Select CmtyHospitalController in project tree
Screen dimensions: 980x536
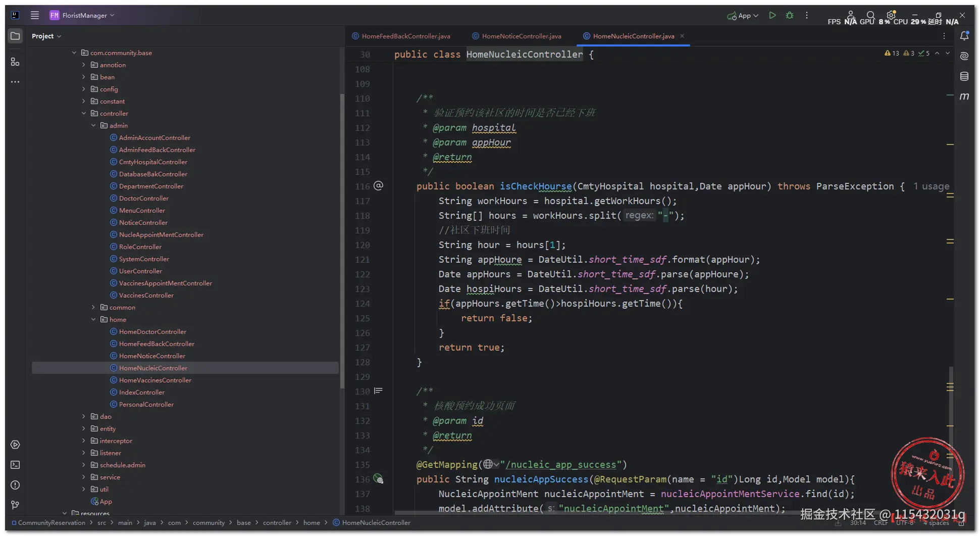[153, 162]
